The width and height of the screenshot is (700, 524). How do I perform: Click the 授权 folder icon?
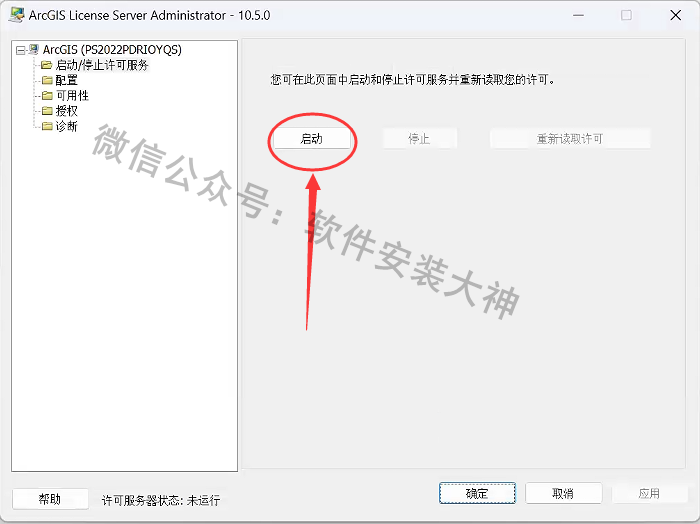(x=46, y=111)
